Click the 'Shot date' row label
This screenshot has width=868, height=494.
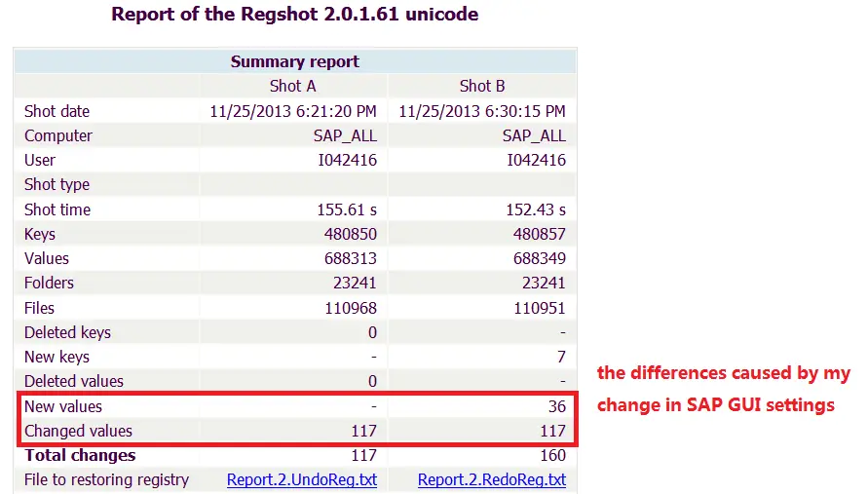[x=57, y=111]
